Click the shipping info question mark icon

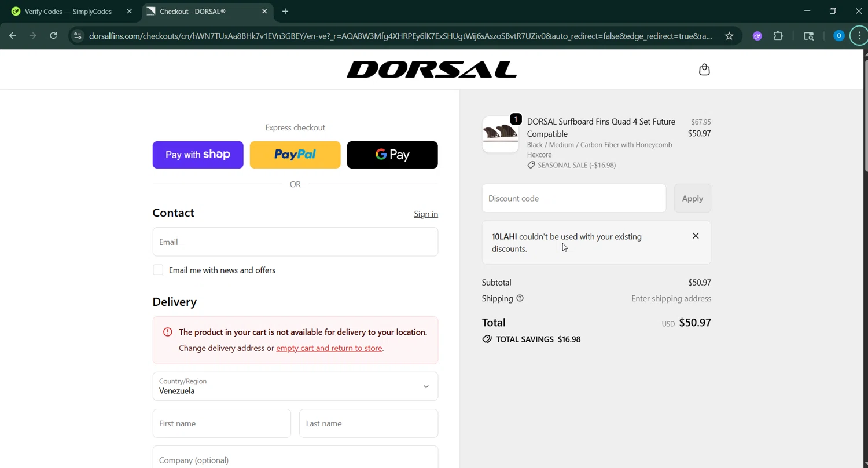(520, 298)
